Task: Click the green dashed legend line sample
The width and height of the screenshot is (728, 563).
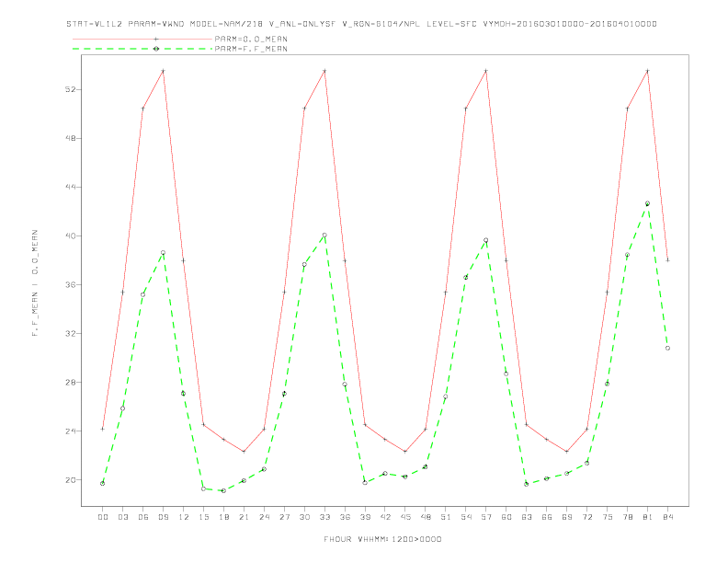Action: pyautogui.click(x=142, y=49)
